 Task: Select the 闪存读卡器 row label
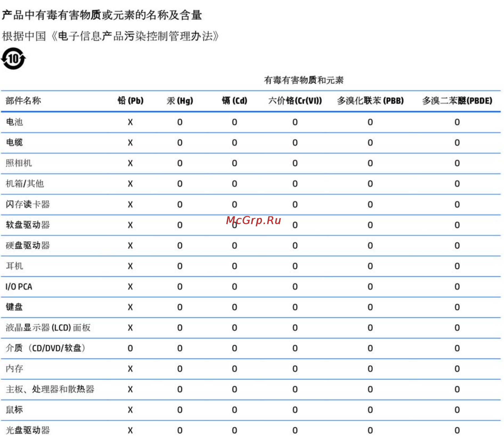(28, 204)
